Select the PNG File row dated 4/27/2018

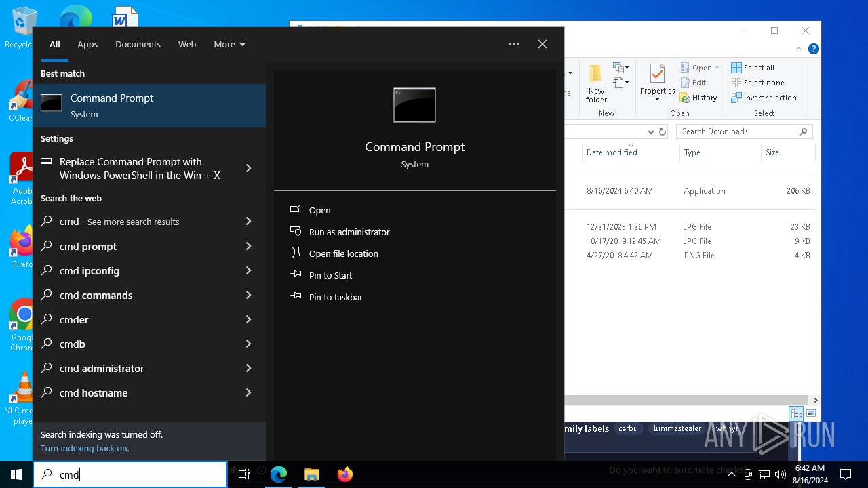coord(692,256)
